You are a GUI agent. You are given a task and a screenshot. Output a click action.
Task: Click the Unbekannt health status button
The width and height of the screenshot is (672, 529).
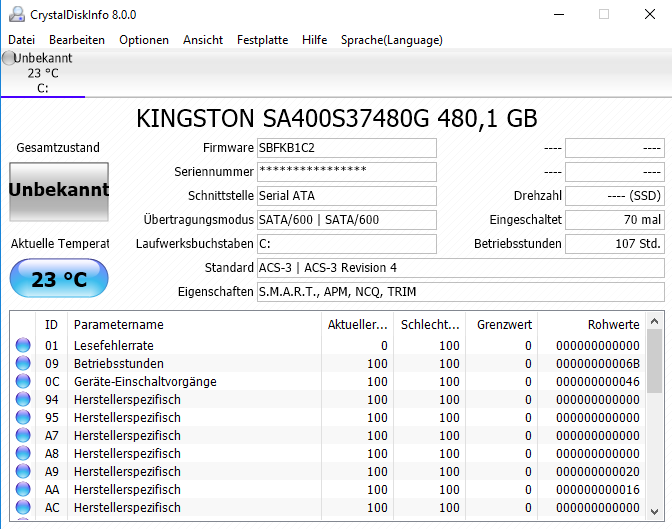pyautogui.click(x=59, y=192)
